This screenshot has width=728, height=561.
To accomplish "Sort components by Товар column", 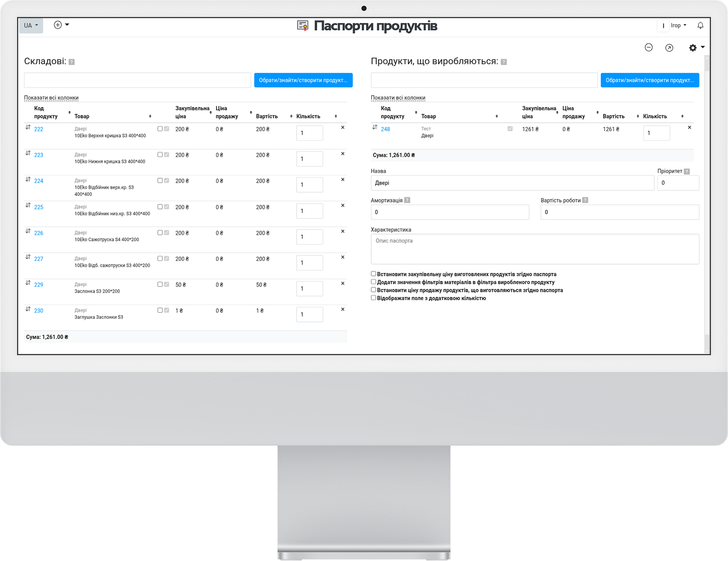I will pyautogui.click(x=150, y=117).
